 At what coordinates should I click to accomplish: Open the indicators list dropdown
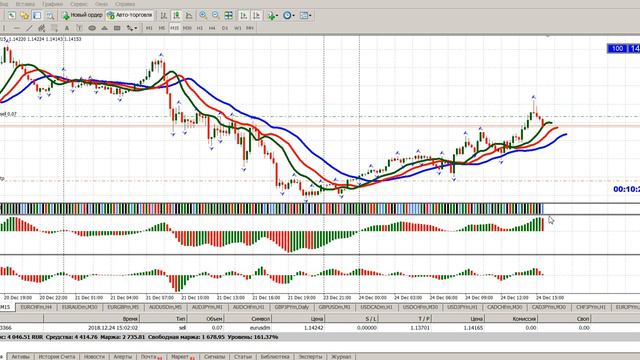coord(273,16)
